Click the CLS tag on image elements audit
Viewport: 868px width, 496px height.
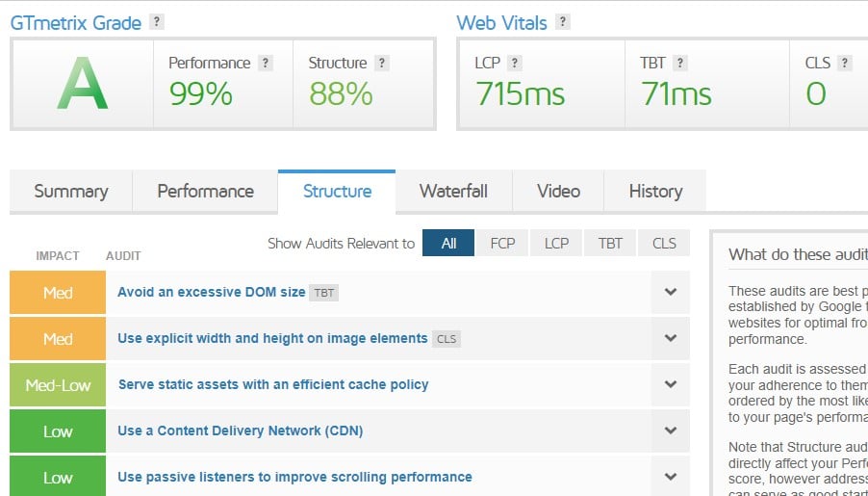tap(447, 339)
